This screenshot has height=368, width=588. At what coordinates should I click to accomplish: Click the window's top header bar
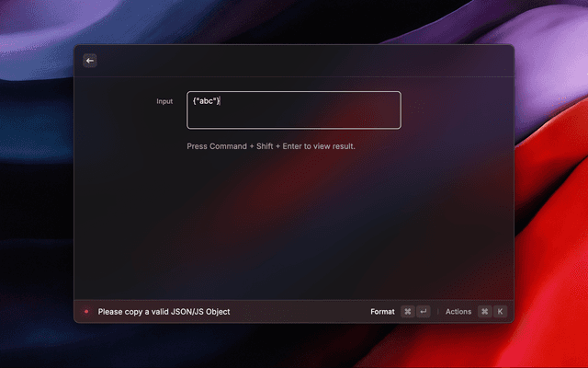[x=294, y=61]
